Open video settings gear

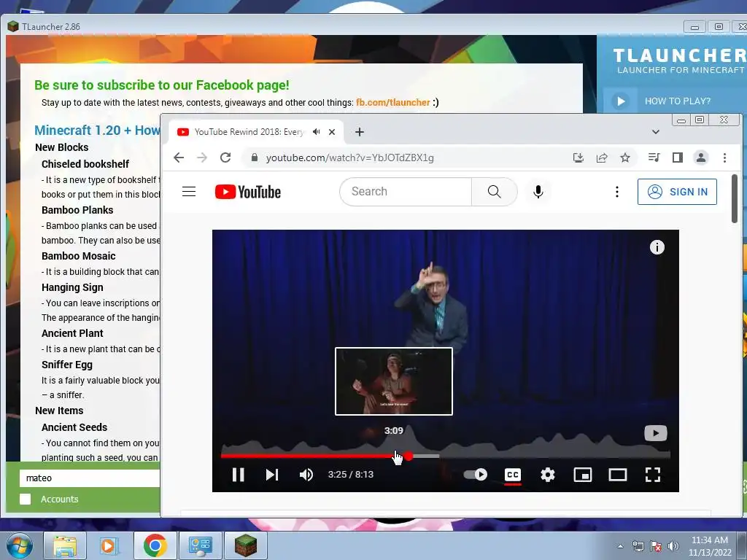pos(547,474)
